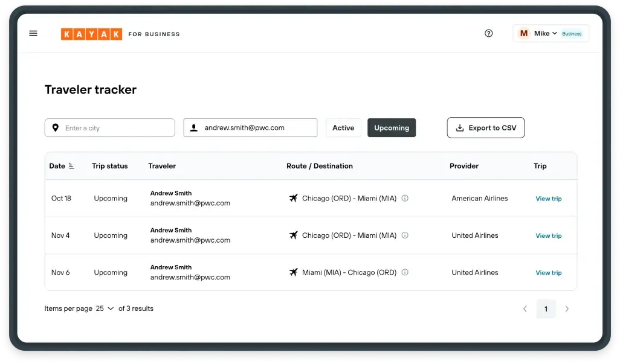
Task: Open route info icon for Nov 4 flight
Action: click(x=405, y=235)
